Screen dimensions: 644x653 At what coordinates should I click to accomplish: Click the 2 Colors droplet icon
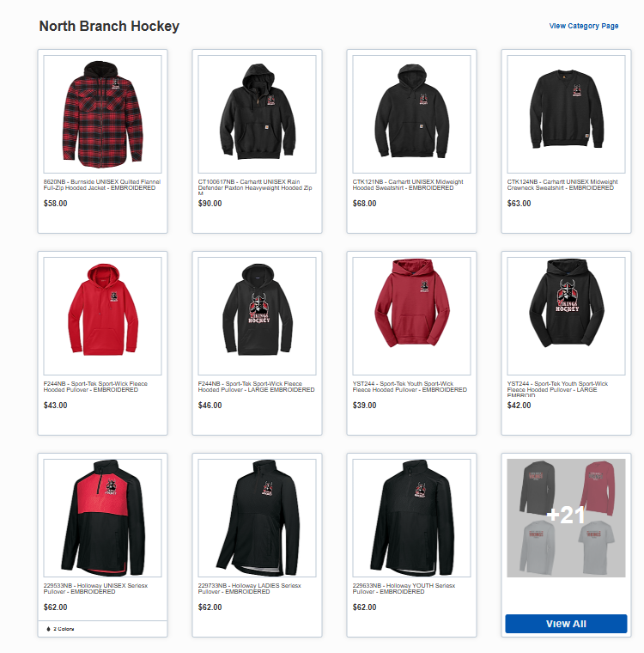(48, 629)
